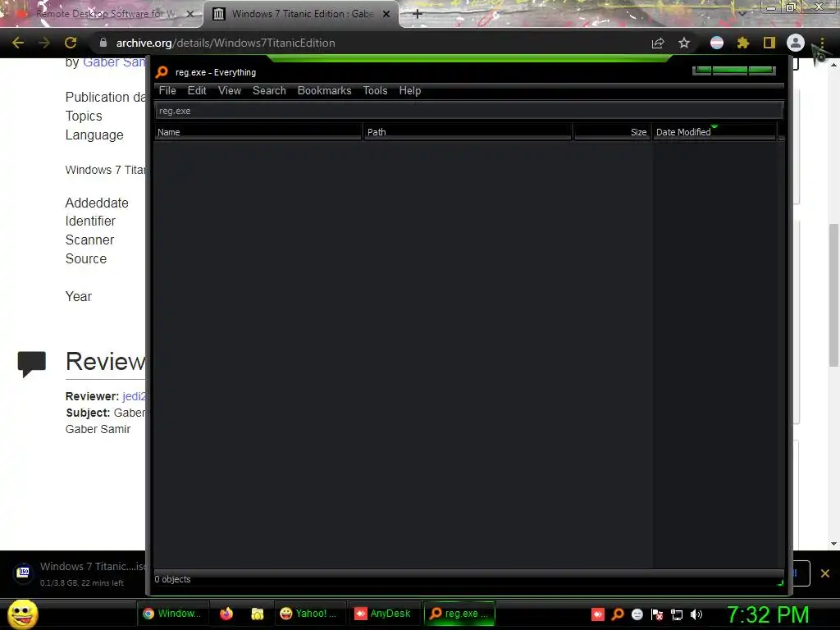840x630 pixels.
Task: Open the volume speaker tray icon
Action: click(x=696, y=614)
